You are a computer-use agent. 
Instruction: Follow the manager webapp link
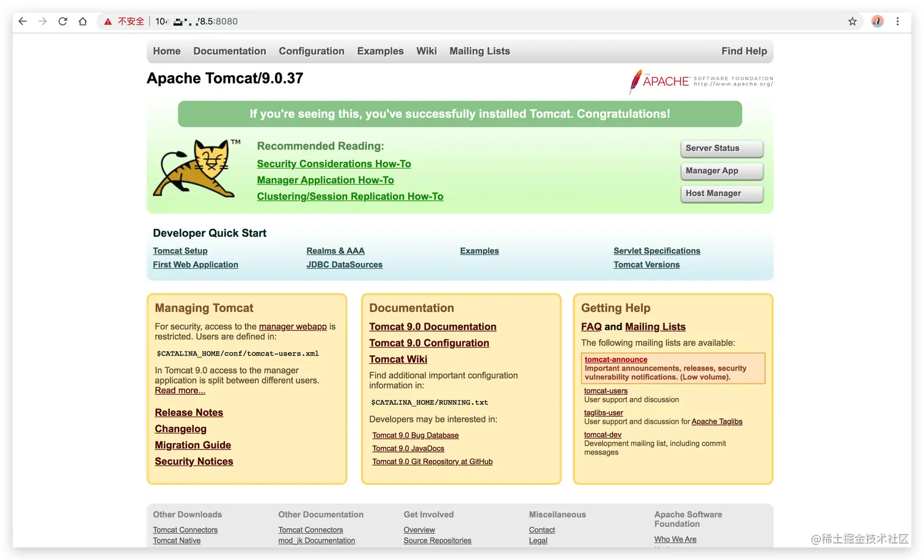point(293,327)
